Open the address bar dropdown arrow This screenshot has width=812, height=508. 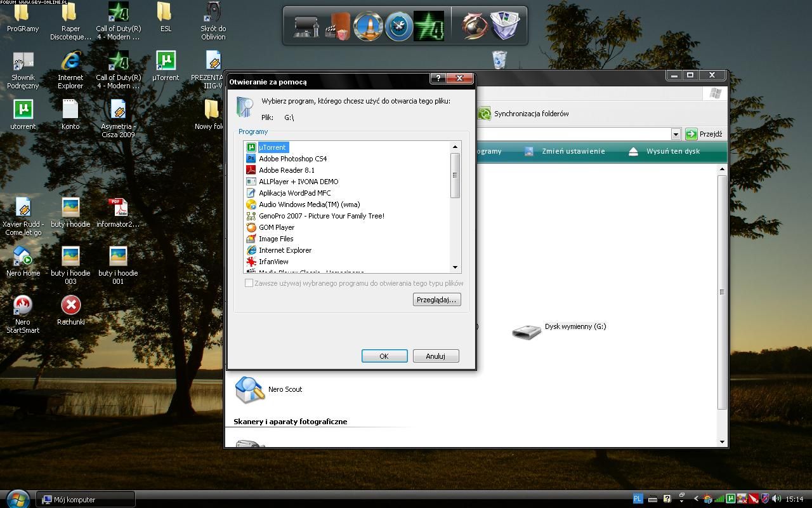[x=676, y=134]
